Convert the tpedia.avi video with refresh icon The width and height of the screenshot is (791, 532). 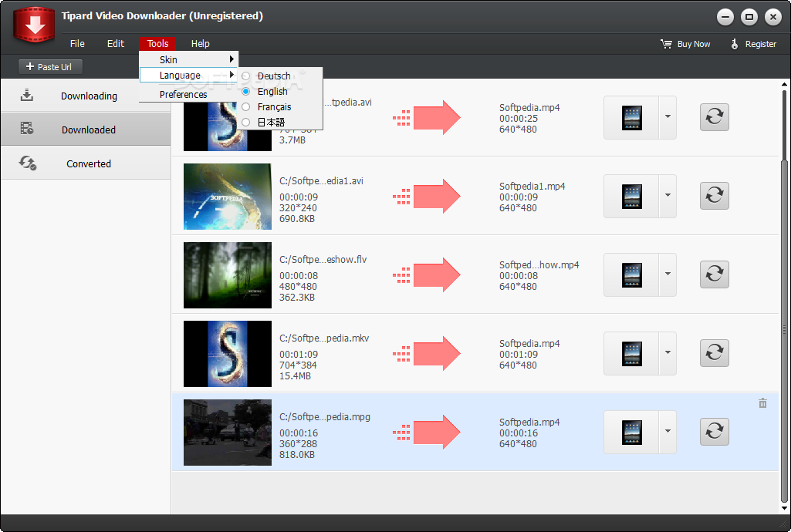pyautogui.click(x=715, y=117)
